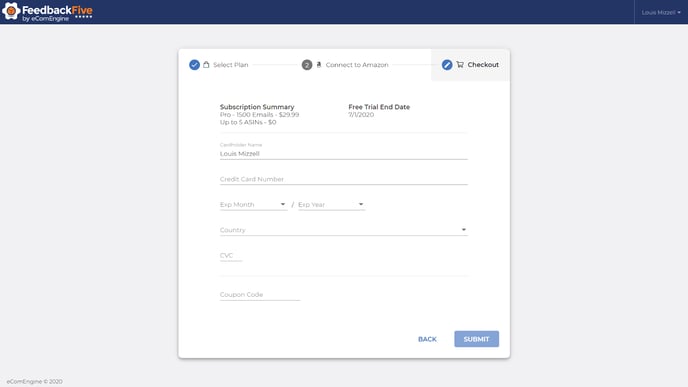
Task: Click the BACK button
Action: pyautogui.click(x=427, y=339)
